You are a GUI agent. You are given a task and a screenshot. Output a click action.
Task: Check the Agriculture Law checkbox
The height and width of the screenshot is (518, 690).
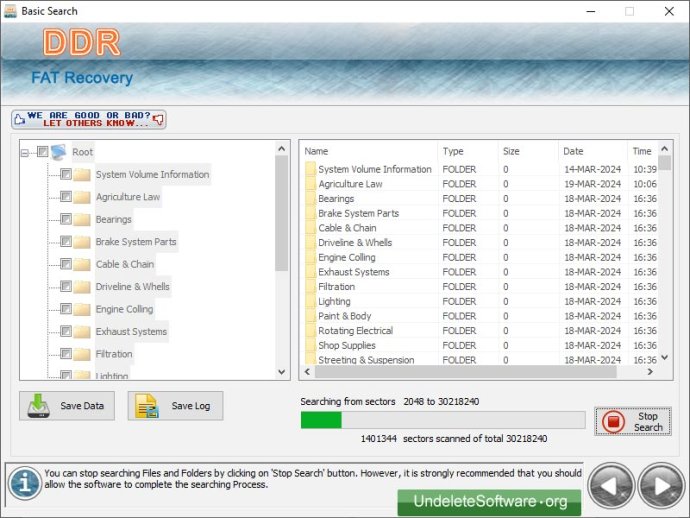[66, 196]
